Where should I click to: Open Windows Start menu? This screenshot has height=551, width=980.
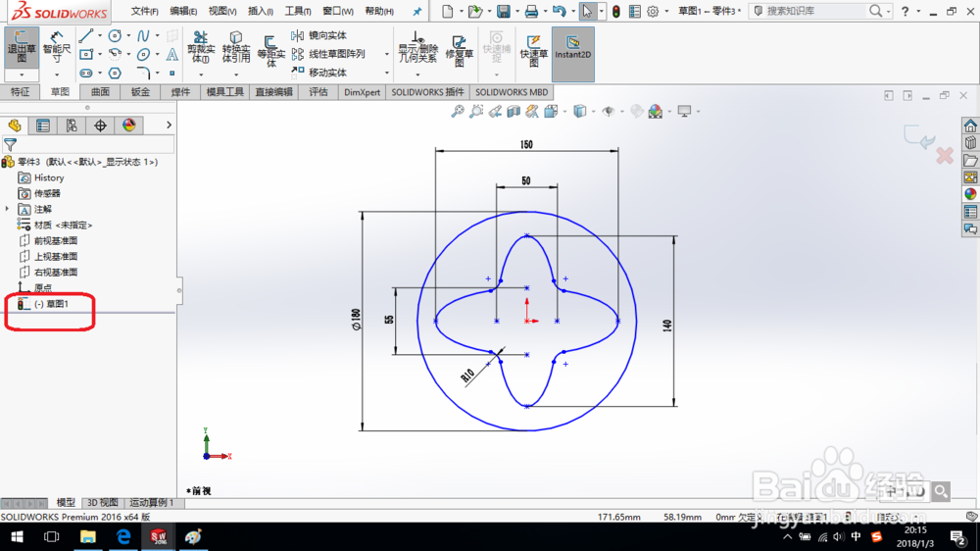point(17,536)
